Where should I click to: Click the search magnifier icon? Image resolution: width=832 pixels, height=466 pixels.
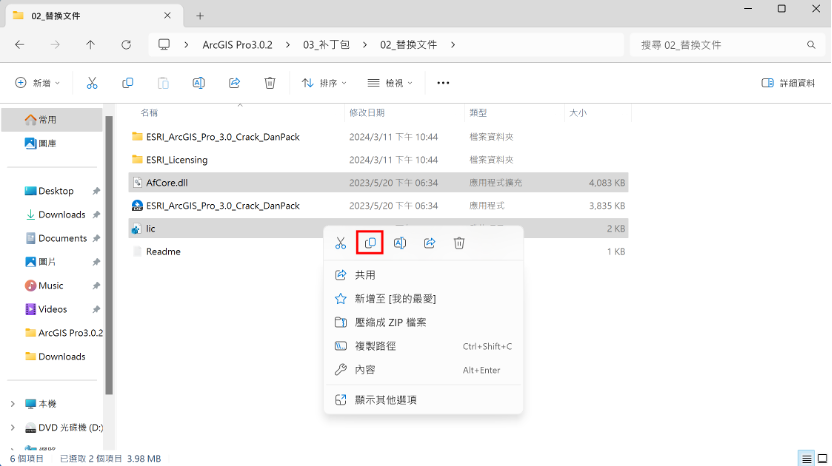click(x=811, y=45)
